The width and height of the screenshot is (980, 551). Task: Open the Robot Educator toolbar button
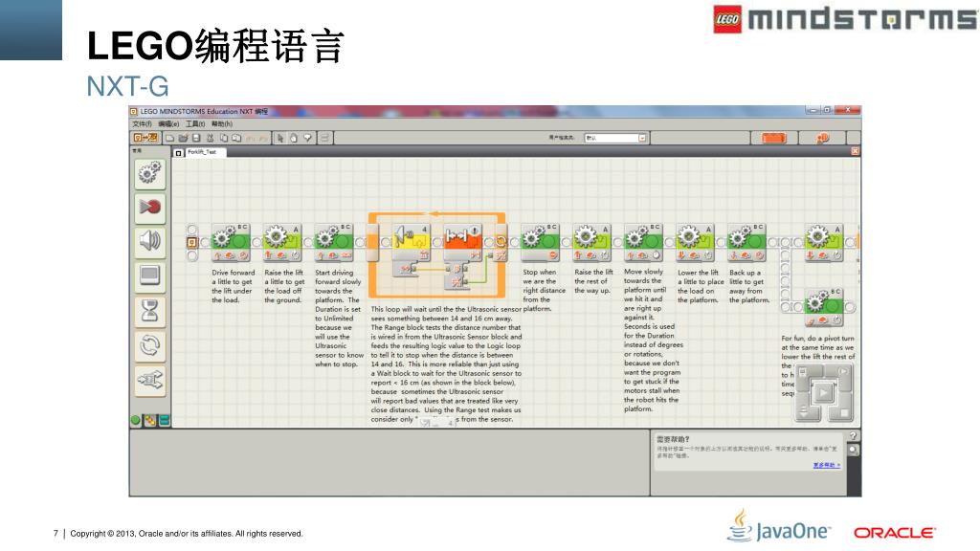(x=145, y=138)
